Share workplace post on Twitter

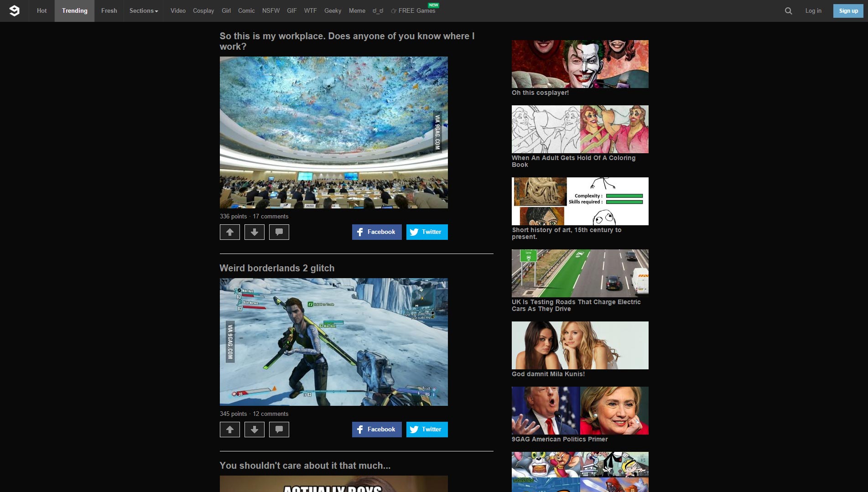coord(427,232)
